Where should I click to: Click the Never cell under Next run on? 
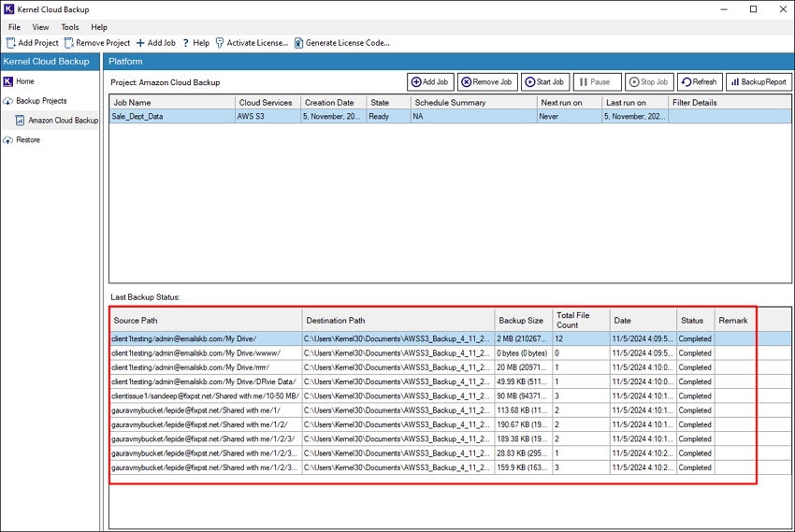pyautogui.click(x=570, y=117)
